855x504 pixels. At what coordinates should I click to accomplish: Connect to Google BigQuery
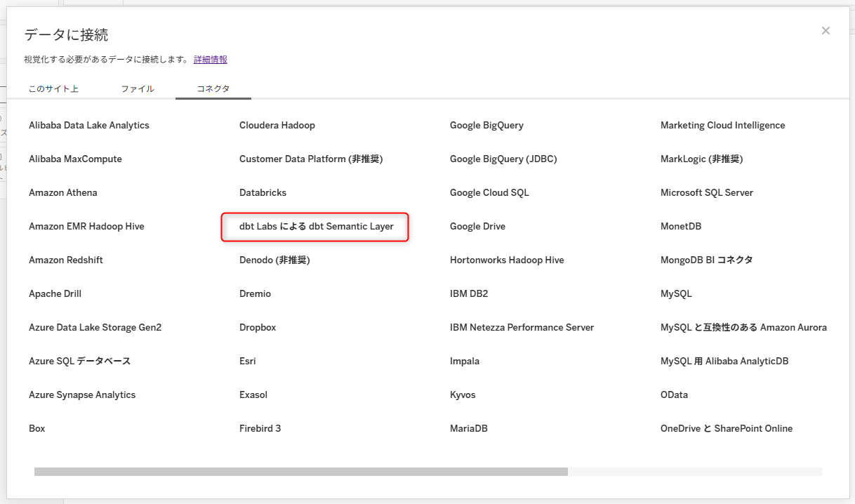click(486, 126)
